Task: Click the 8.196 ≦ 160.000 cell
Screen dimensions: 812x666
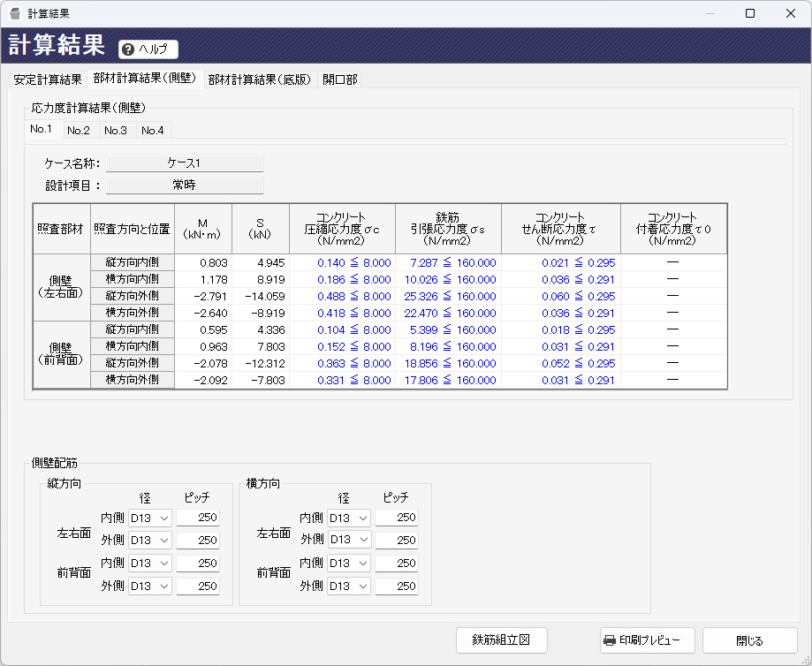Action: pos(449,346)
